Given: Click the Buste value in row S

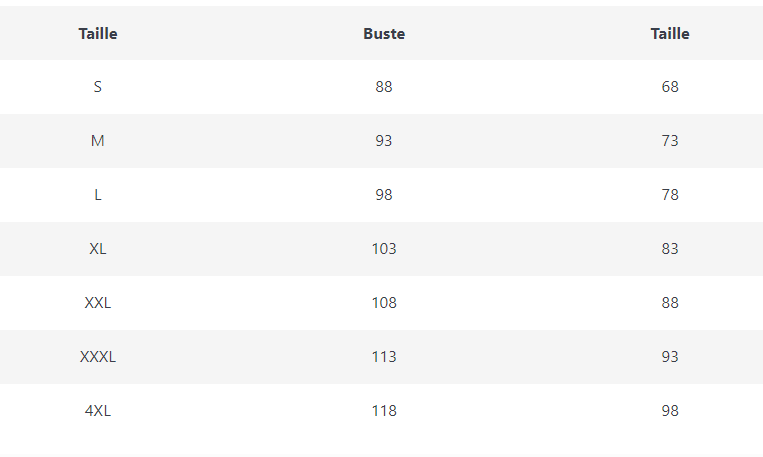Looking at the screenshot, I should (384, 87).
